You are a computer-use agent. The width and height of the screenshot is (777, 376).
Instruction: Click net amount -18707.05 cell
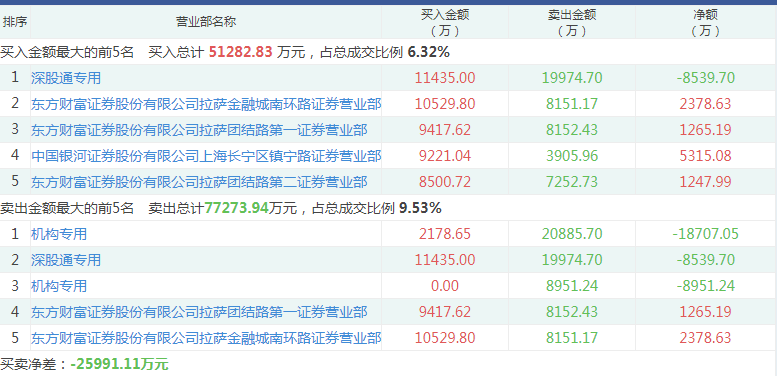[706, 234]
